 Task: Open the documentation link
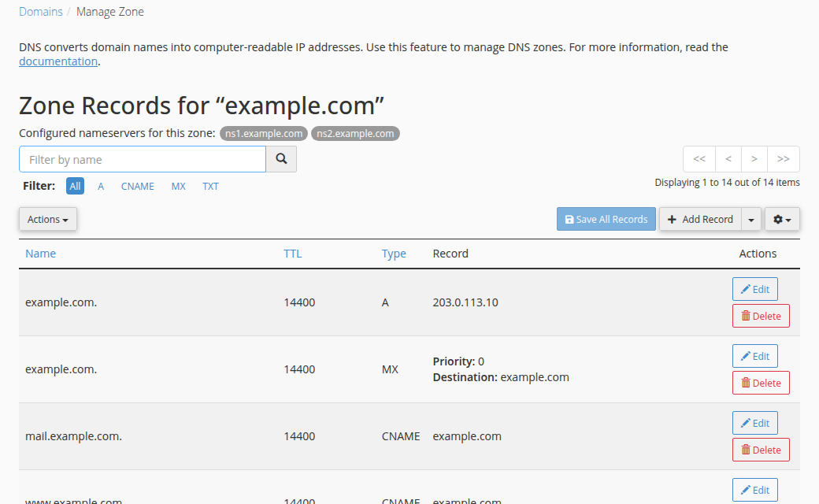(58, 61)
